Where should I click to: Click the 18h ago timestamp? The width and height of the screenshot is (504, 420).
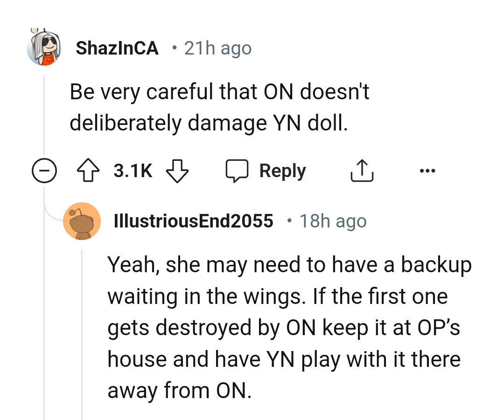333,221
